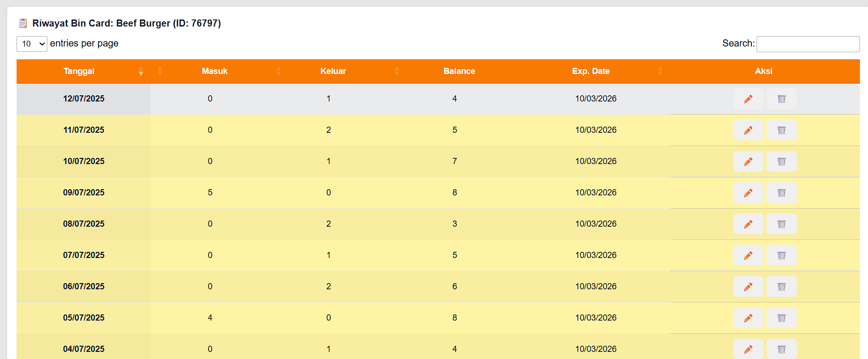Screen dimensions: 868x359
Task: Delete the 08/07/2025 entry with trash icon
Action: click(782, 224)
